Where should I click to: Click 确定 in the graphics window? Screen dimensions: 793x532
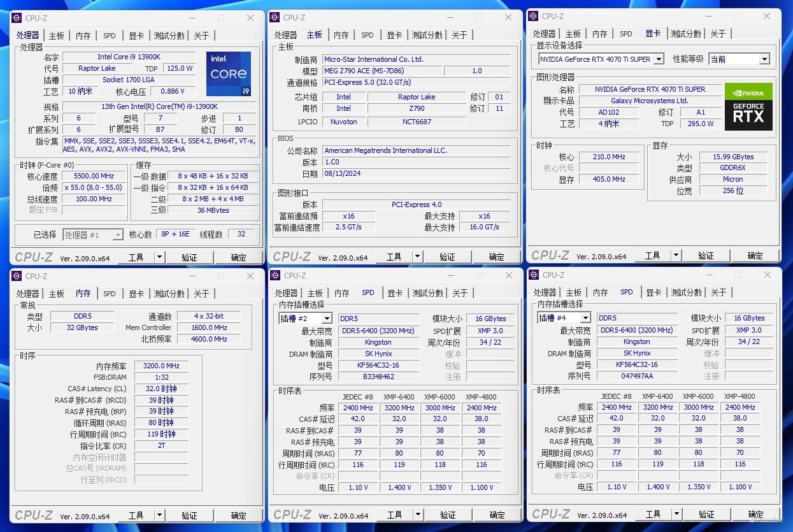click(755, 255)
